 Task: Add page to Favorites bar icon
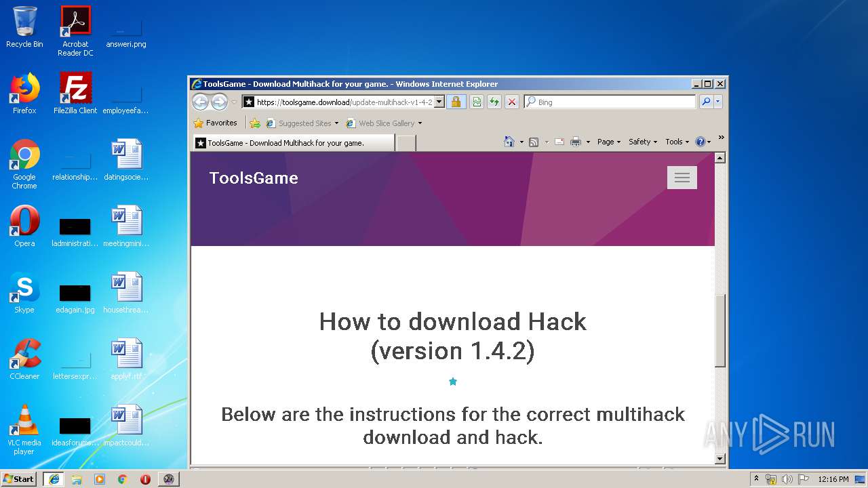pos(255,123)
